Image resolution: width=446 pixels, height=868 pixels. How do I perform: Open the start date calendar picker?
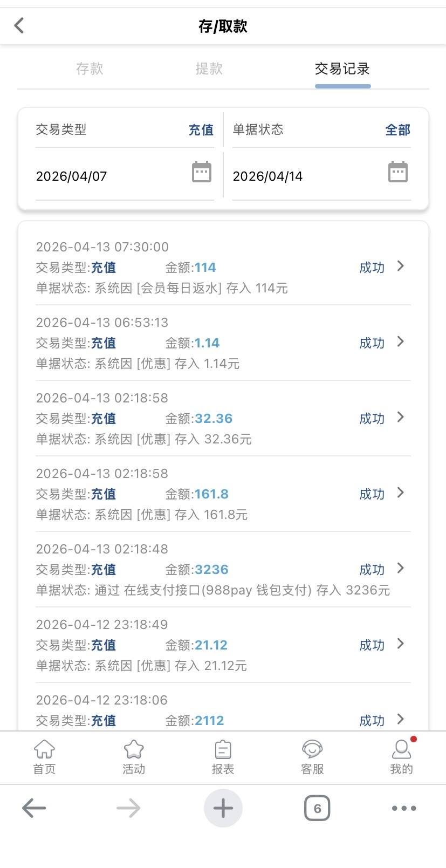click(202, 173)
